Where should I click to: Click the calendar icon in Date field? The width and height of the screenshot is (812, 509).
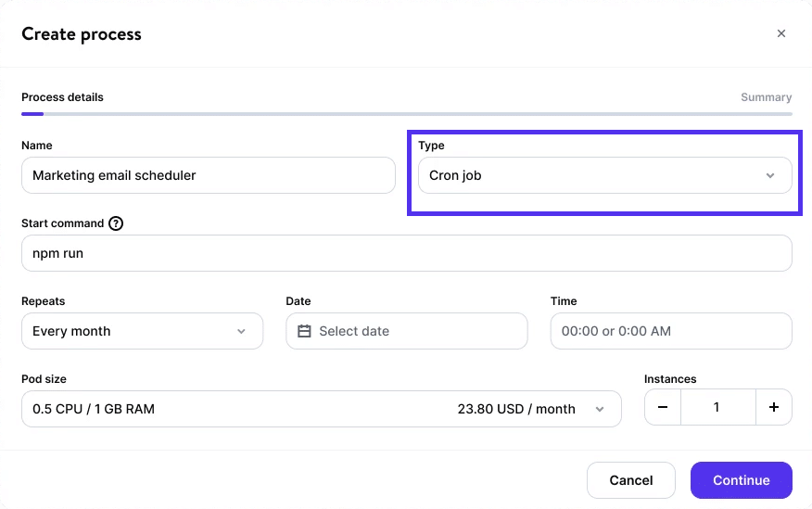coord(304,331)
